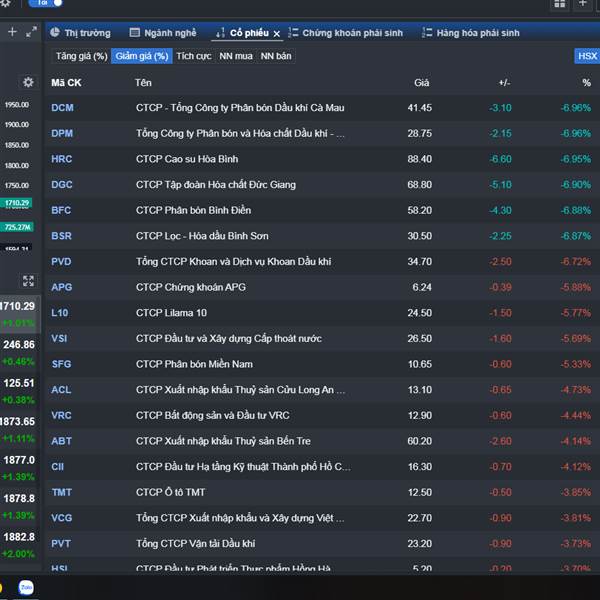Click the Thị trường pie chart icon

(x=55, y=33)
